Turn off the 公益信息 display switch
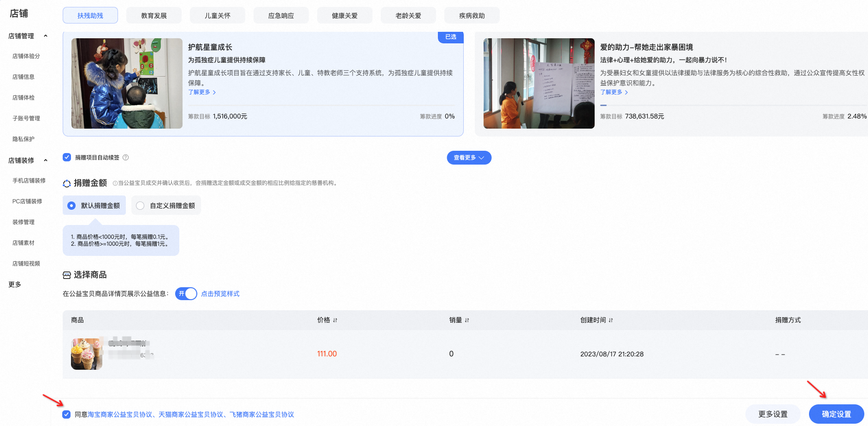This screenshot has height=426, width=868. (186, 294)
